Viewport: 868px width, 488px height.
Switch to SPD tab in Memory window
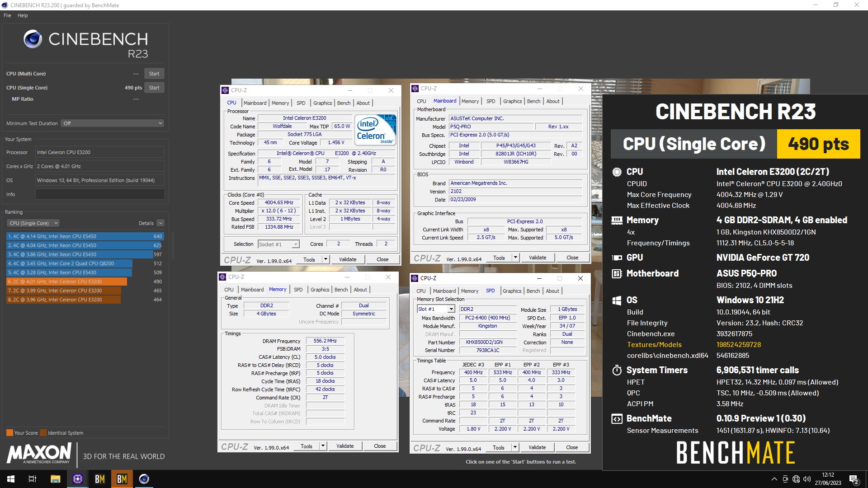point(298,290)
